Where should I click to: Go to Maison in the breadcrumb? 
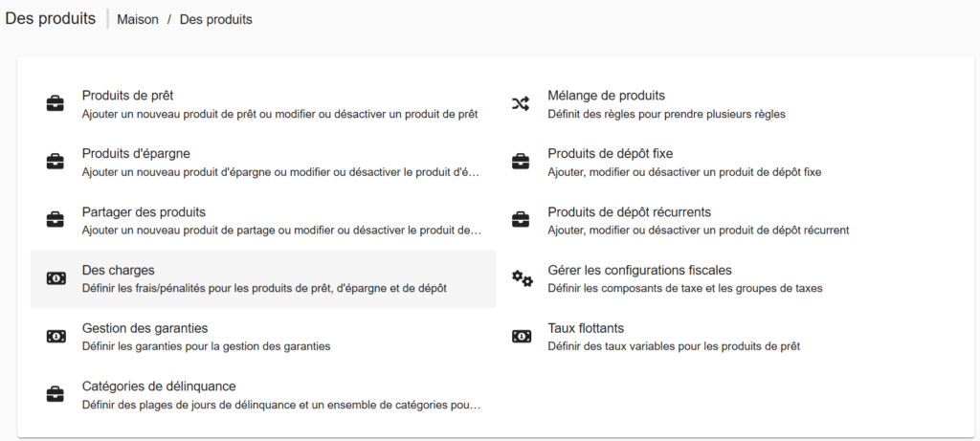pyautogui.click(x=138, y=19)
